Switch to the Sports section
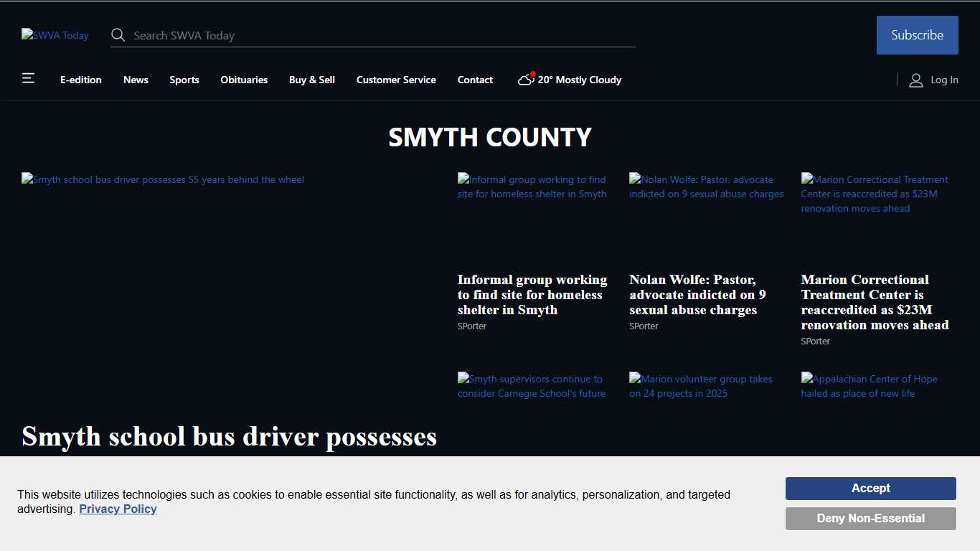This screenshot has height=551, width=980. pyautogui.click(x=184, y=80)
